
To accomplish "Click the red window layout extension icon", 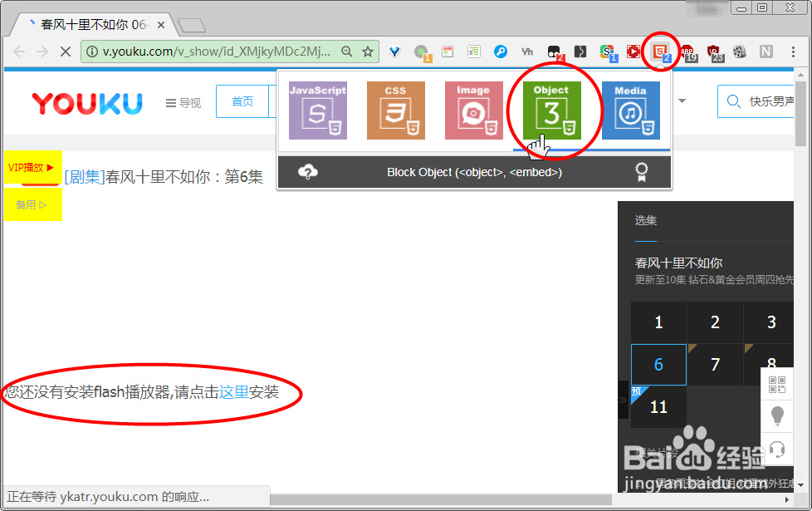I will [x=448, y=52].
